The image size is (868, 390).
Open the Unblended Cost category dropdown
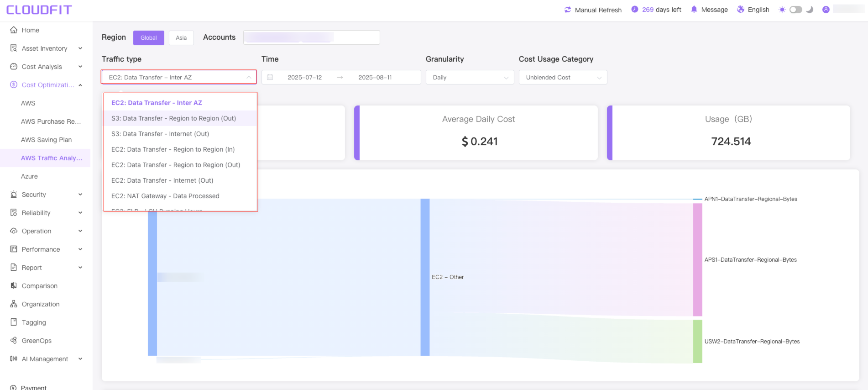click(x=563, y=77)
